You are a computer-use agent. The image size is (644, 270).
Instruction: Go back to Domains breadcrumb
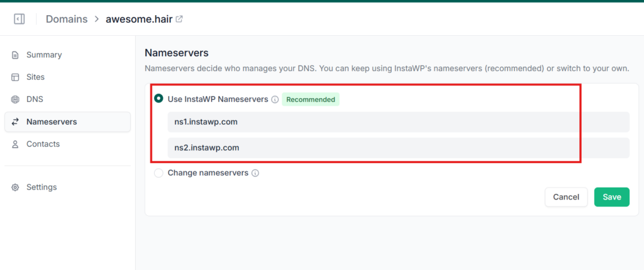[x=67, y=19]
